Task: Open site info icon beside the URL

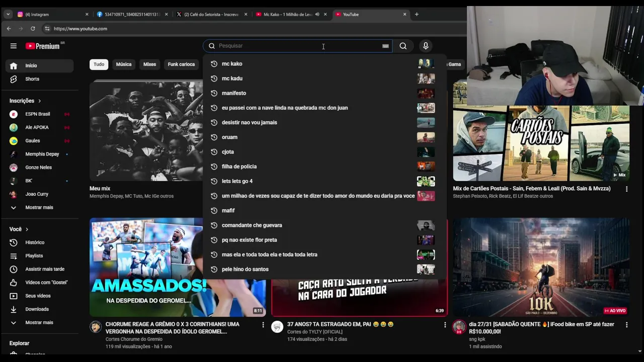Action: (x=47, y=29)
